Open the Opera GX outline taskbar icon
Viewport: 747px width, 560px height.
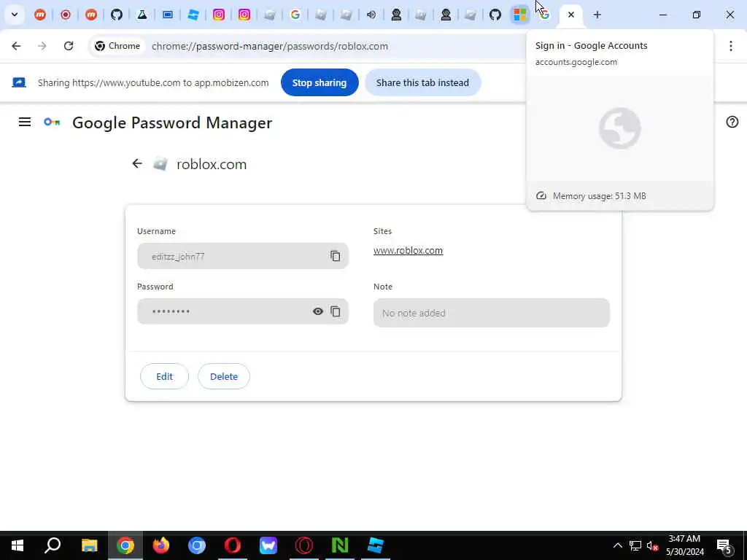(304, 545)
